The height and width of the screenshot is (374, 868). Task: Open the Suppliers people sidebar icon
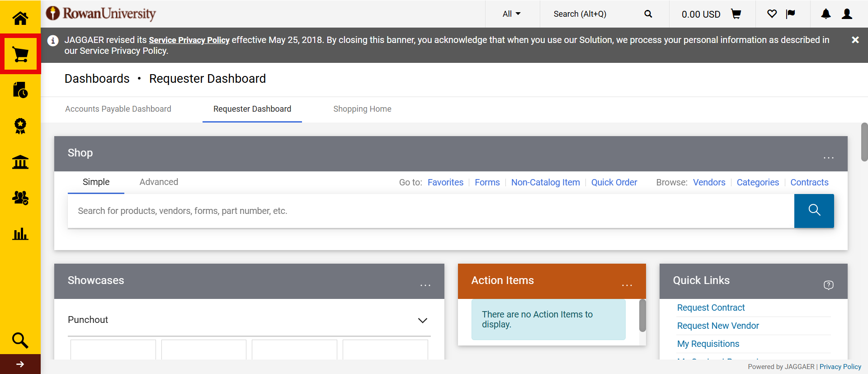(20, 198)
